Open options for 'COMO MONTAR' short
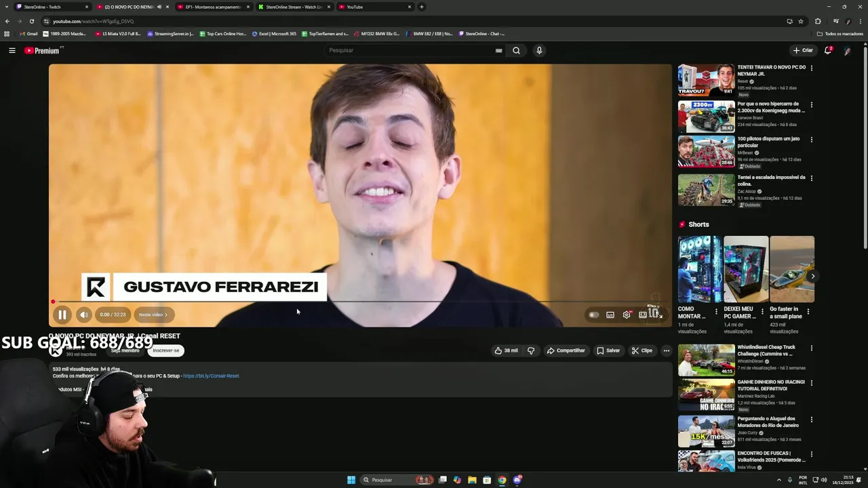Viewport: 868px width, 488px height. point(716,312)
